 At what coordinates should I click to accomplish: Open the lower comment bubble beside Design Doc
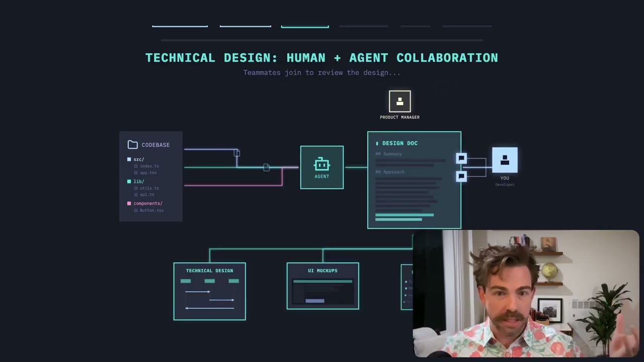pyautogui.click(x=461, y=176)
